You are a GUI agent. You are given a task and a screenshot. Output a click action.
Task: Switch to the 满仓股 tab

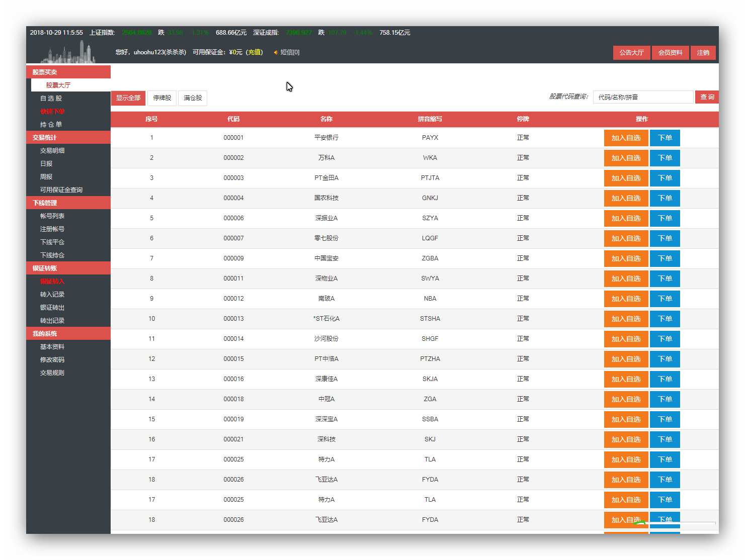193,98
